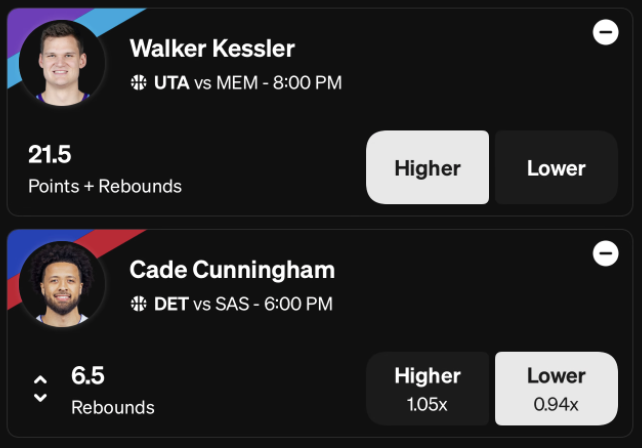Click the 21.5 projection value
Screen dimensions: 642x448
50,154
